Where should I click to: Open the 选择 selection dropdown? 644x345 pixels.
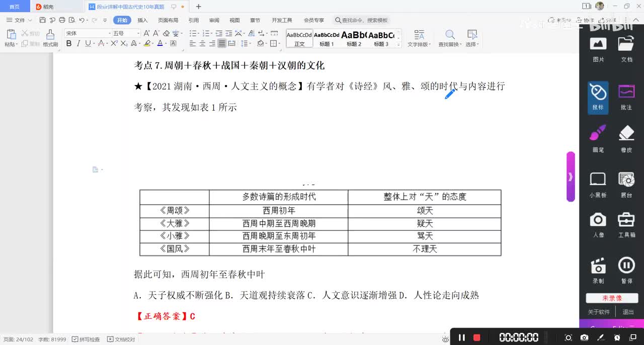(471, 38)
